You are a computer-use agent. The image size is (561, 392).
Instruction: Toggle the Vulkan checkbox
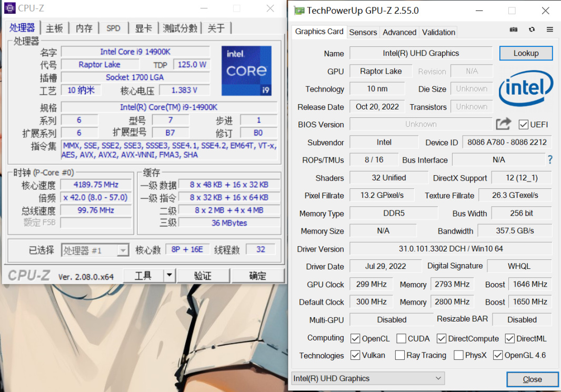pyautogui.click(x=355, y=355)
